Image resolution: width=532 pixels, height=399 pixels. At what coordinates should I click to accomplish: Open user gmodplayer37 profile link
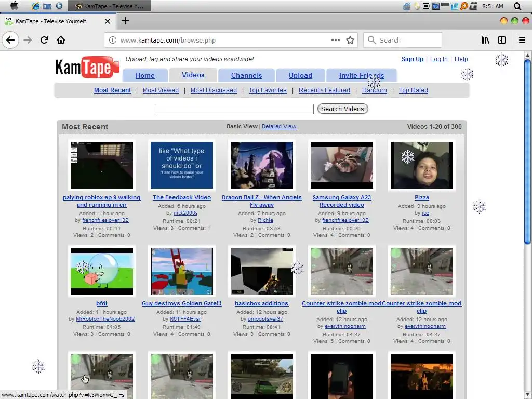pos(265,319)
